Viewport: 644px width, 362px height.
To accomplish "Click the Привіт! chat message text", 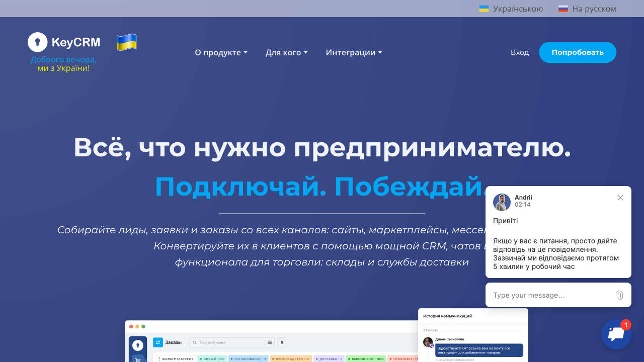I will [x=506, y=220].
